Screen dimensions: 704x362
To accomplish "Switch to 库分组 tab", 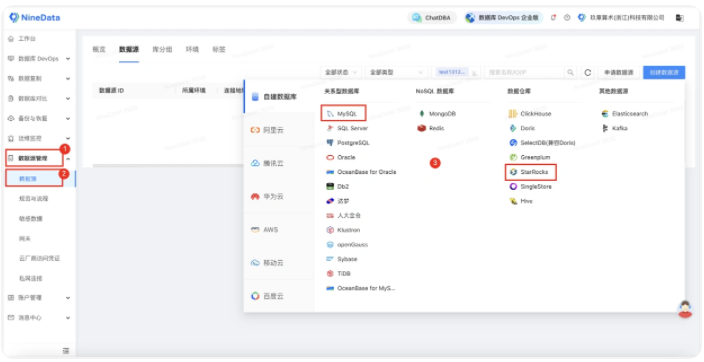I will pyautogui.click(x=162, y=49).
